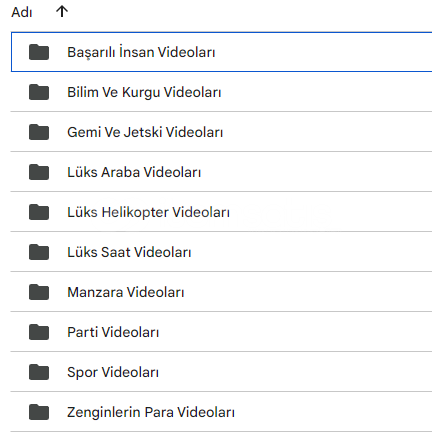Pick the Lüks Saat Videoları folder name
432x432 pixels.
pos(129,252)
